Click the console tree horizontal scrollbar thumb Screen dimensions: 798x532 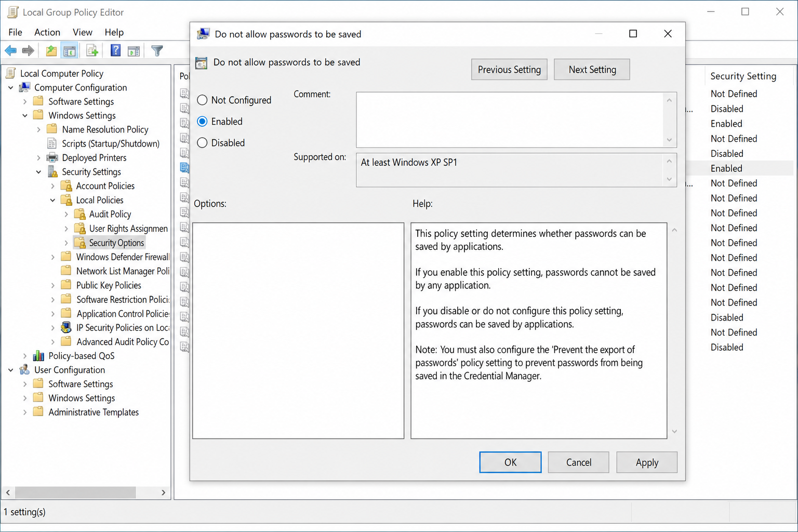coord(75,492)
